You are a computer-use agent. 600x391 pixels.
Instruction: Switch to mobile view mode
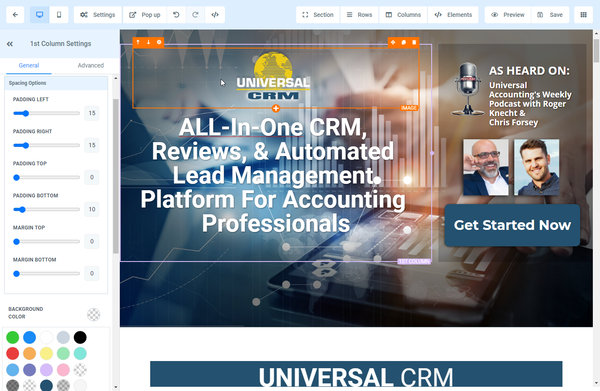59,15
